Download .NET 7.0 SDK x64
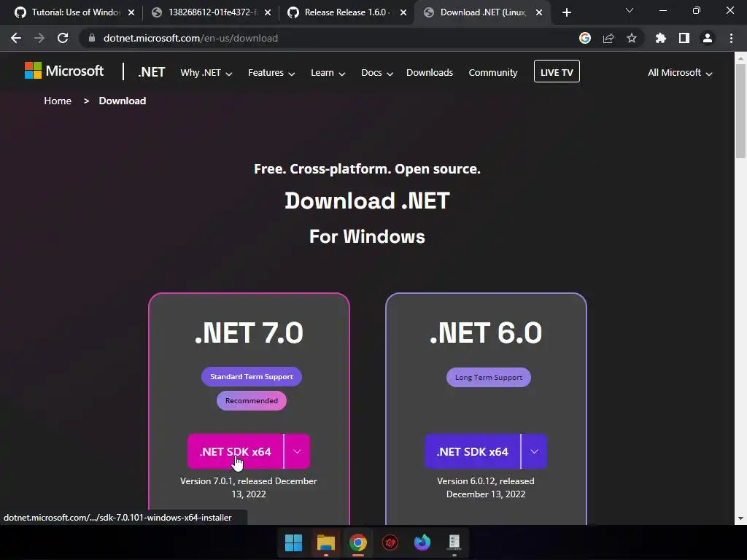Image resolution: width=747 pixels, height=560 pixels. click(x=236, y=451)
